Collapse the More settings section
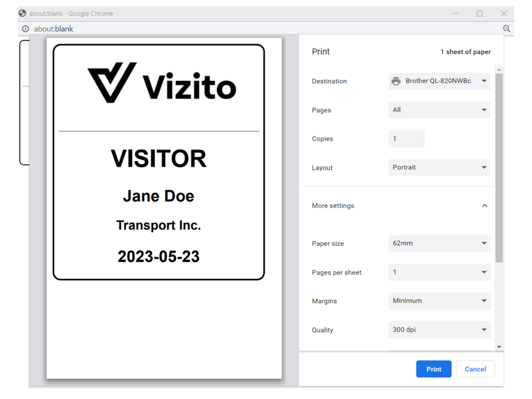The height and width of the screenshot is (399, 532). (x=484, y=206)
